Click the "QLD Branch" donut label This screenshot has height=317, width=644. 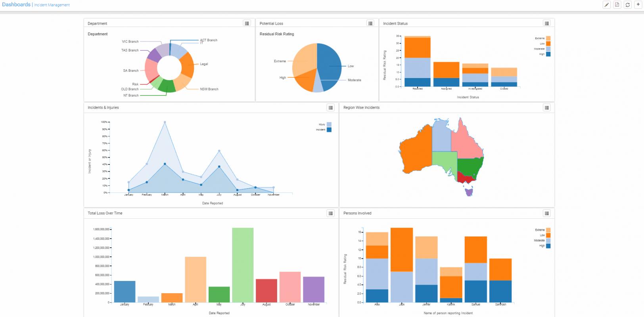(x=130, y=89)
